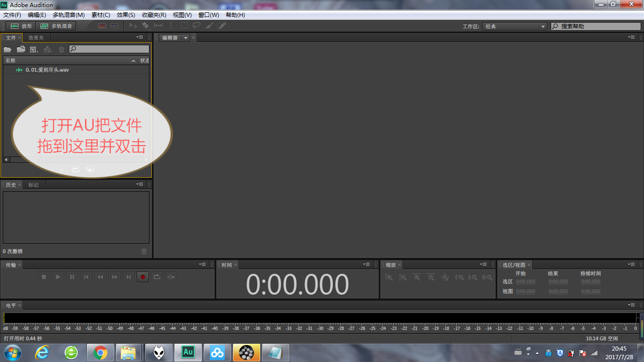Click Zoom Out Amplitude icon
This screenshot has height=362, width=644.
[x=403, y=278]
